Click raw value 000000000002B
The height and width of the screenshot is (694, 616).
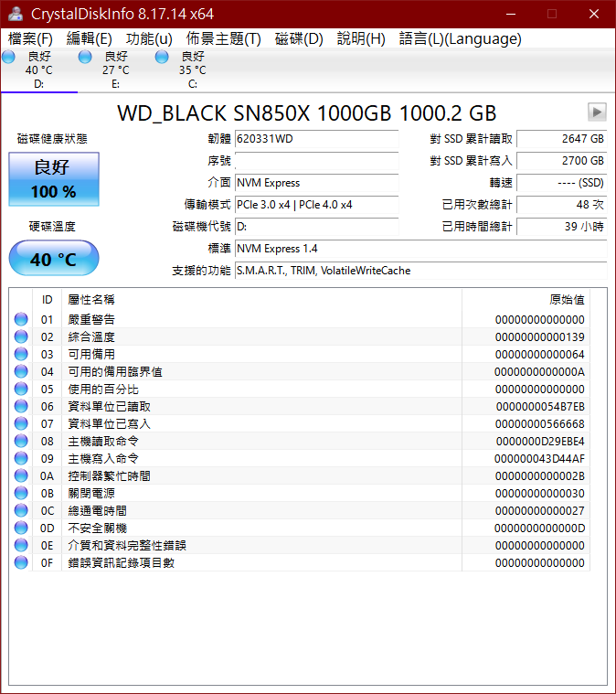pos(540,475)
